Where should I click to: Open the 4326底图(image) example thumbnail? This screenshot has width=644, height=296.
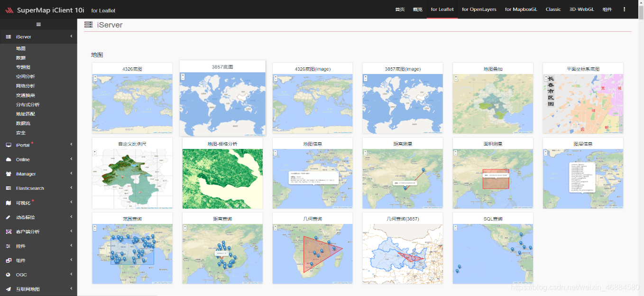pos(313,98)
